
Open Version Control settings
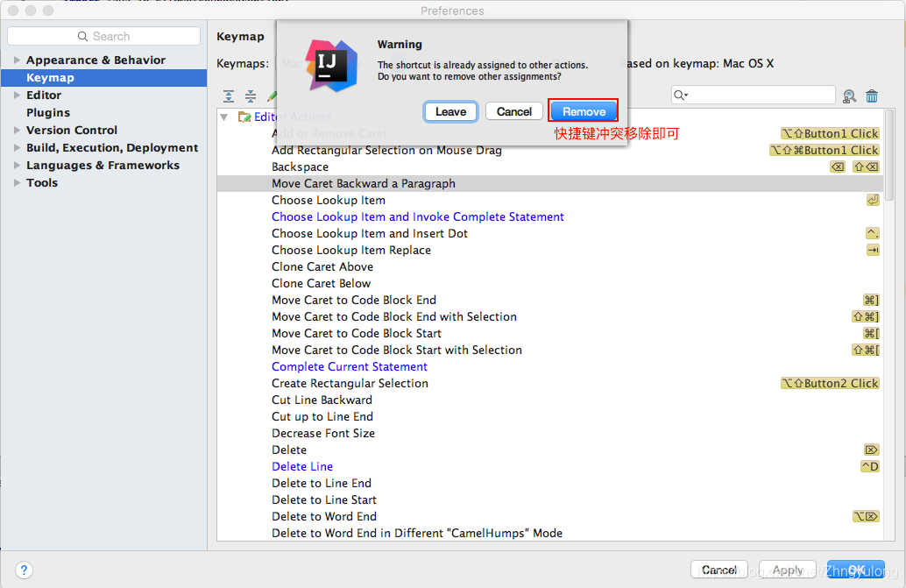pyautogui.click(x=72, y=130)
